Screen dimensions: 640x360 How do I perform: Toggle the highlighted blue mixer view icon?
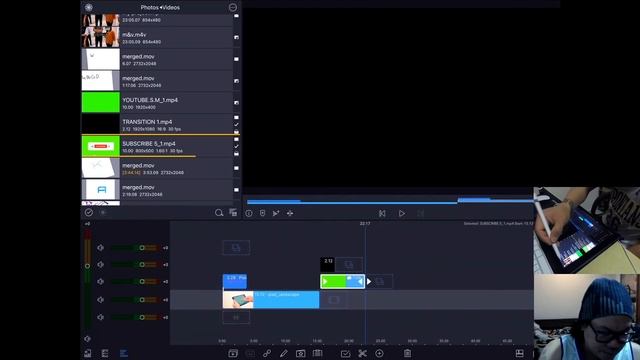(124, 353)
